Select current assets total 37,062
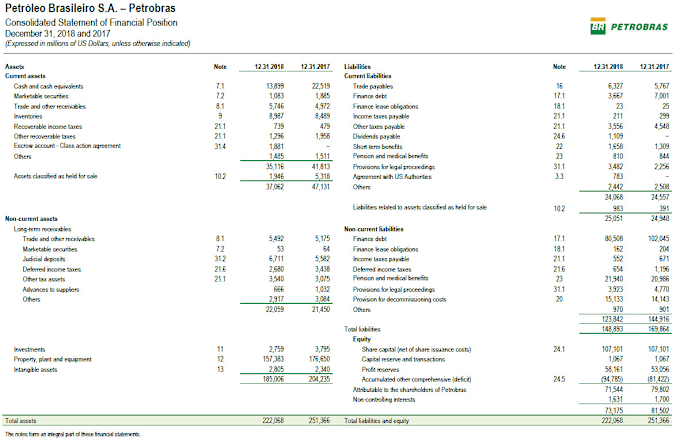The width and height of the screenshot is (680, 441). 275,187
